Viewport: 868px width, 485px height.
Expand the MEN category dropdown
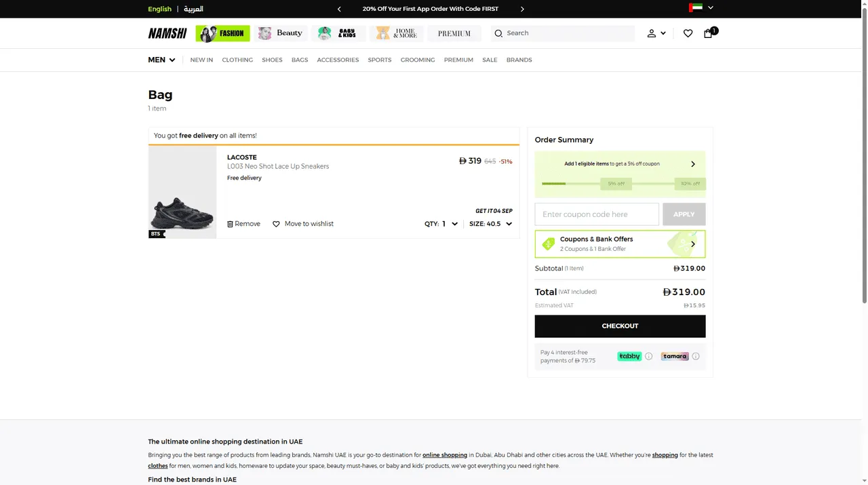pyautogui.click(x=161, y=60)
